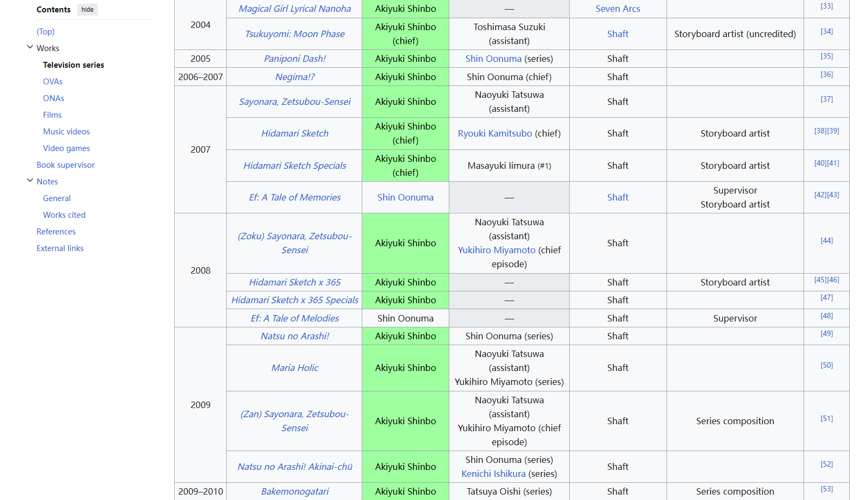Open Hidamari Sketch Specials article
Viewport: 868px width, 500px height.
[x=295, y=166]
